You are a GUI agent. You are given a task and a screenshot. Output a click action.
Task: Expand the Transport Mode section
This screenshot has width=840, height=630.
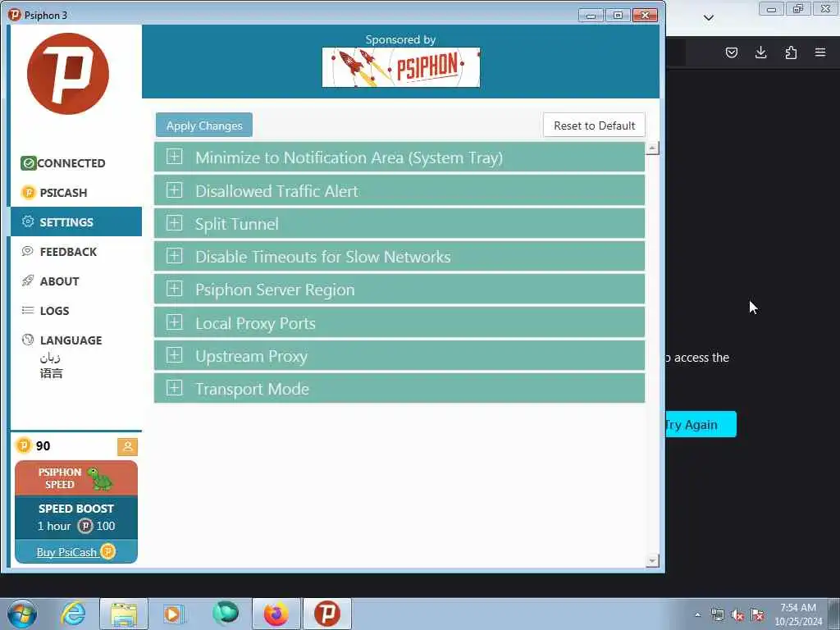(x=399, y=388)
